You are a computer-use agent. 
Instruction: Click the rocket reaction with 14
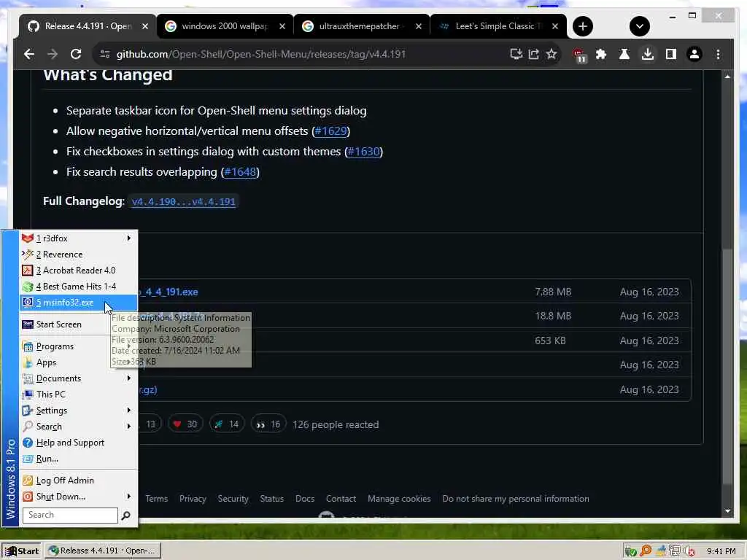click(x=226, y=424)
